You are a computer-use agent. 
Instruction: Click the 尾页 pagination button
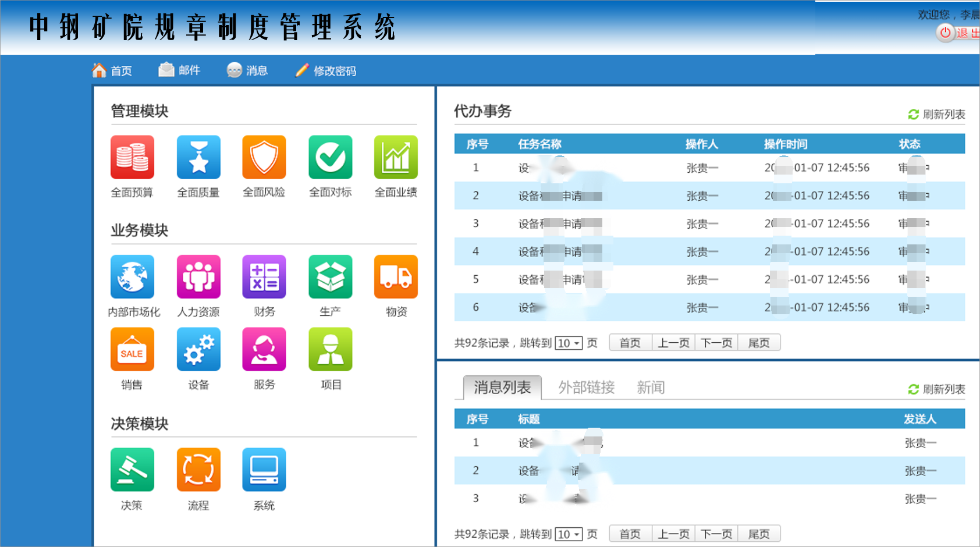[x=759, y=342]
